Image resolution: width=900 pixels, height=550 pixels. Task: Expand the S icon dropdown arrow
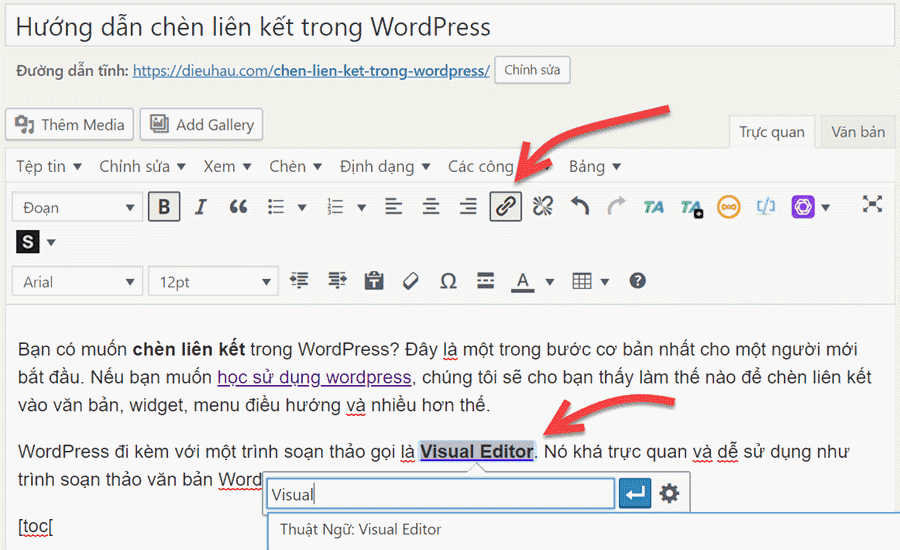coord(51,242)
